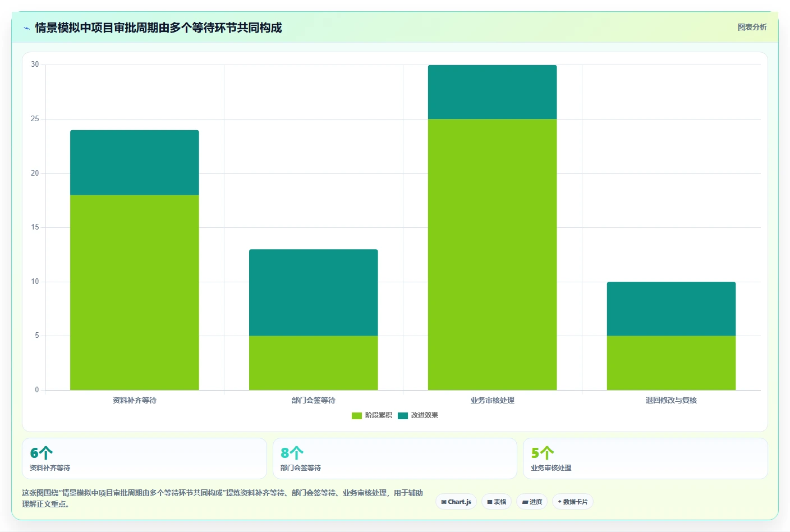The width and height of the screenshot is (790, 532).
Task: Click the x-axis label 资料补齐等待
Action: 135,400
